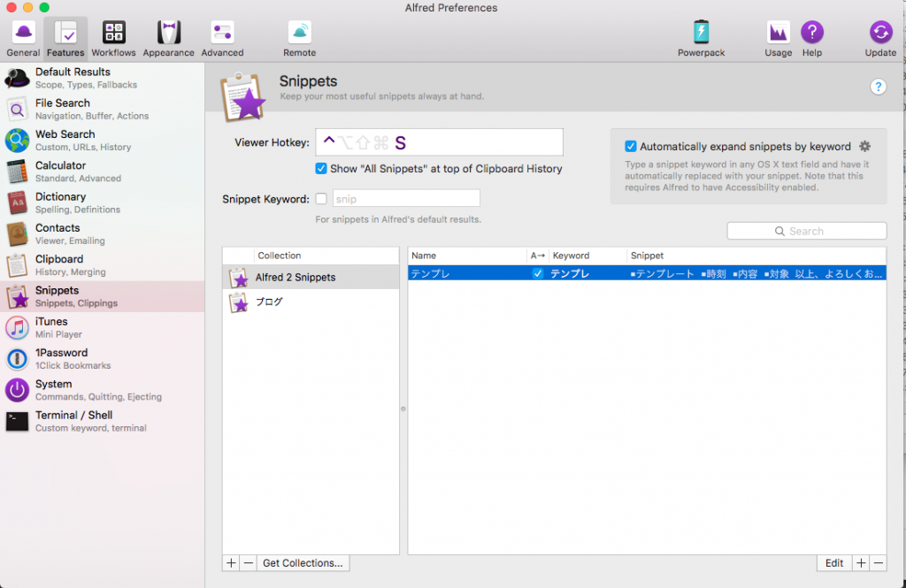
Task: Click the Update toolbar icon
Action: (880, 39)
